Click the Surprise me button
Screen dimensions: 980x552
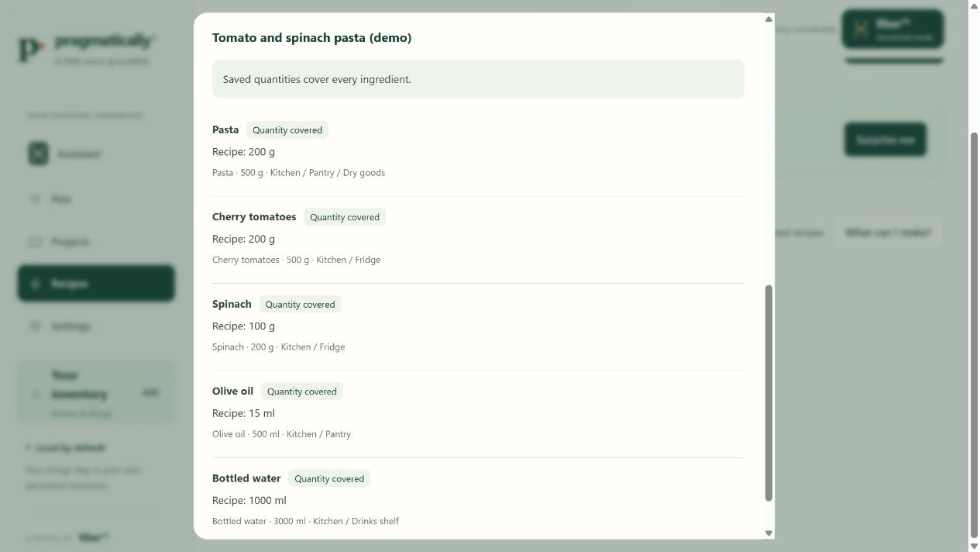885,140
